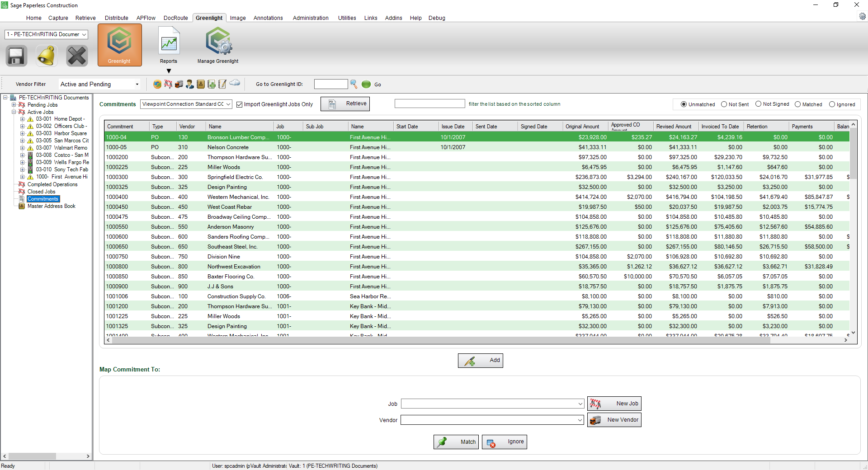Click the notepad with pencil icon

pos(222,84)
